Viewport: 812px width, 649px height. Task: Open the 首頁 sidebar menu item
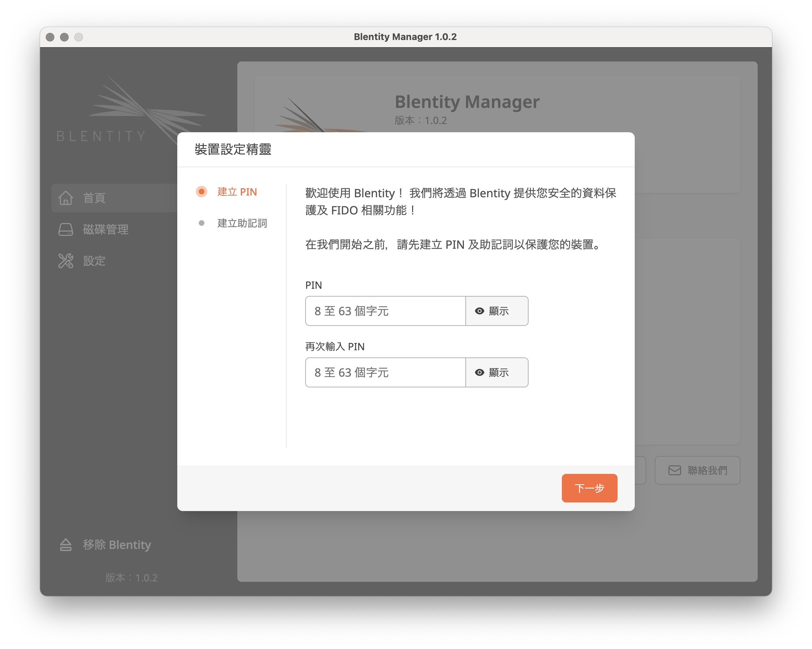click(114, 198)
